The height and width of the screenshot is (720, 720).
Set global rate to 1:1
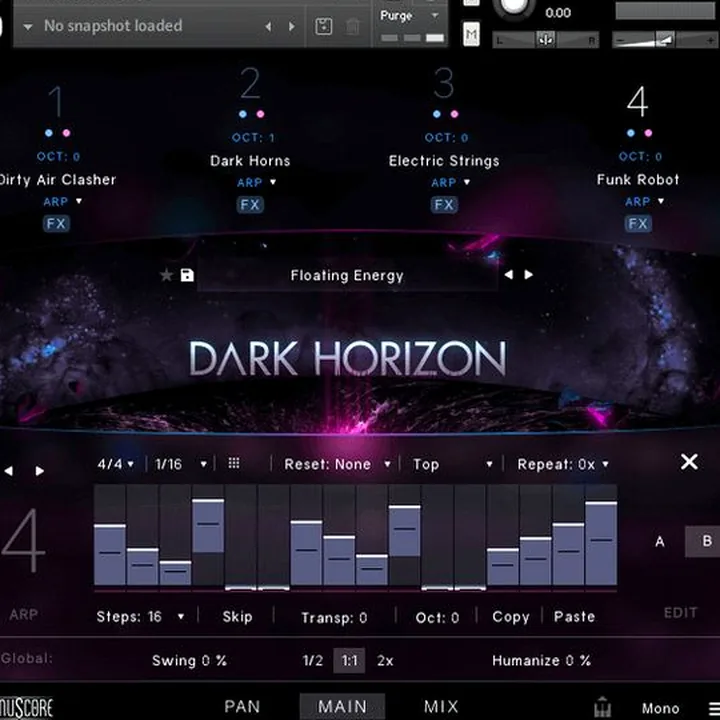[x=349, y=661]
